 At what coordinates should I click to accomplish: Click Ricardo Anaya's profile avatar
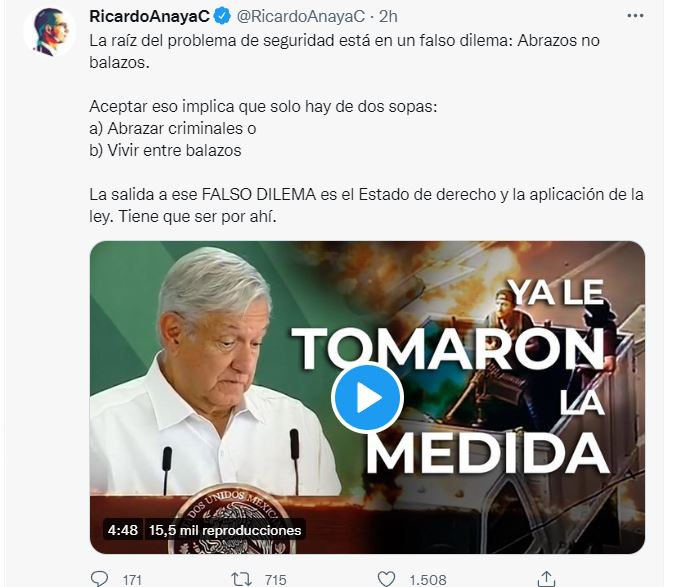(50, 32)
